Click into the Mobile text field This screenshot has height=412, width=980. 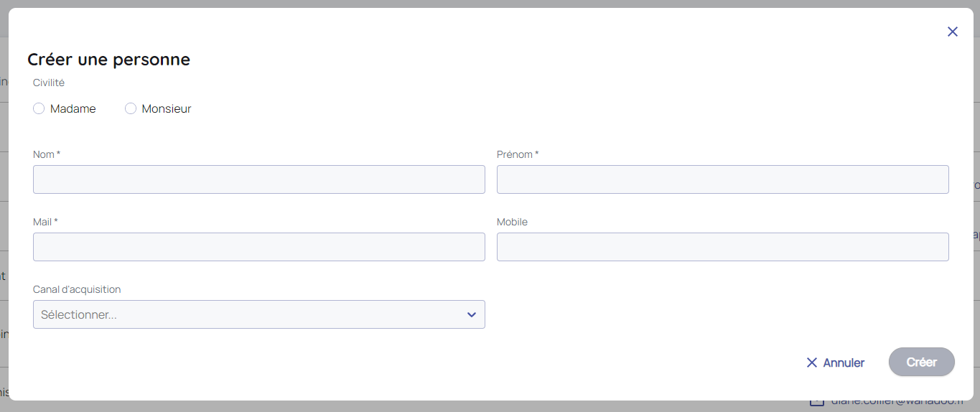pyautogui.click(x=722, y=247)
